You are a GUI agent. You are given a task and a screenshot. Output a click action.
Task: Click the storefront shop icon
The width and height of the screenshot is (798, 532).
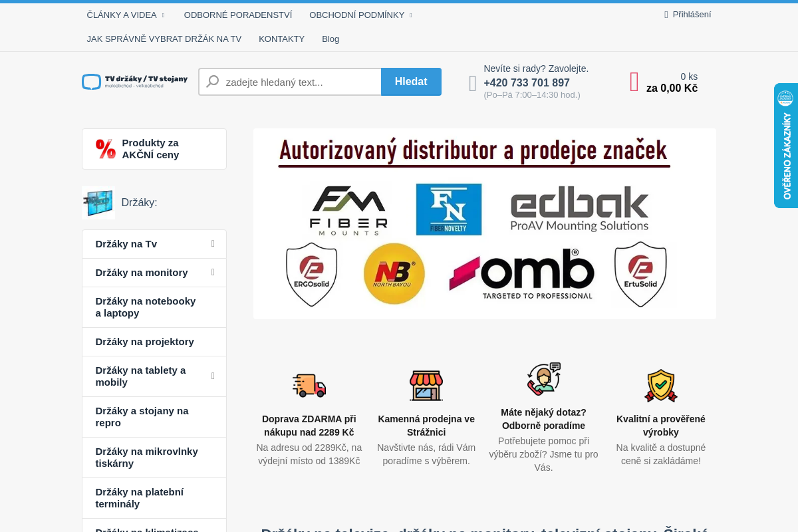(426, 385)
